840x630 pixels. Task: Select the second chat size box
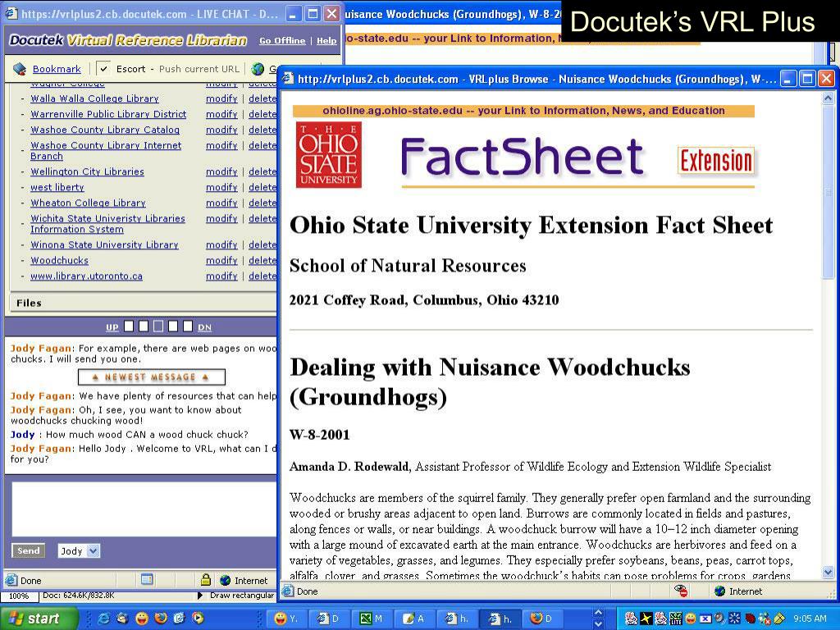pyautogui.click(x=144, y=326)
